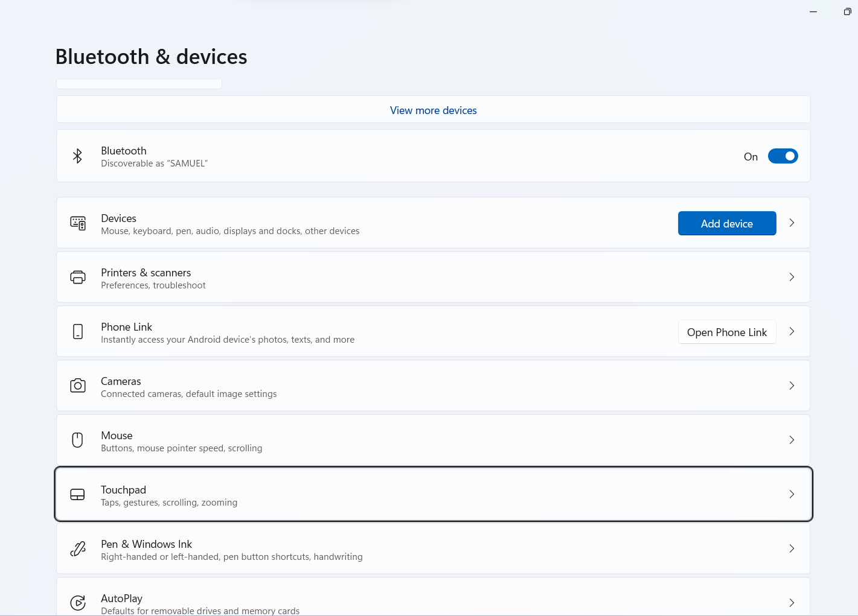Click 'Discoverable as "SAMUEL"' text
The width and height of the screenshot is (858, 616).
click(x=154, y=164)
